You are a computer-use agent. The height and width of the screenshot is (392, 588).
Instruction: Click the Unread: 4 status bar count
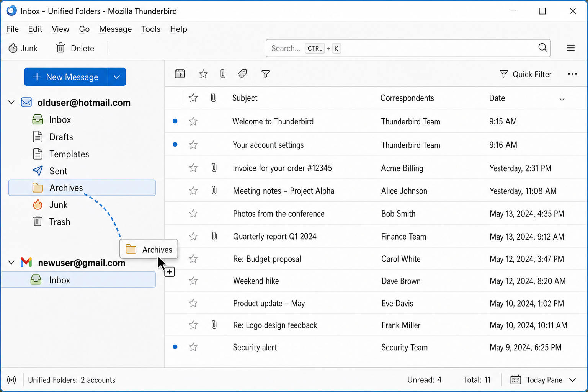(x=424, y=380)
